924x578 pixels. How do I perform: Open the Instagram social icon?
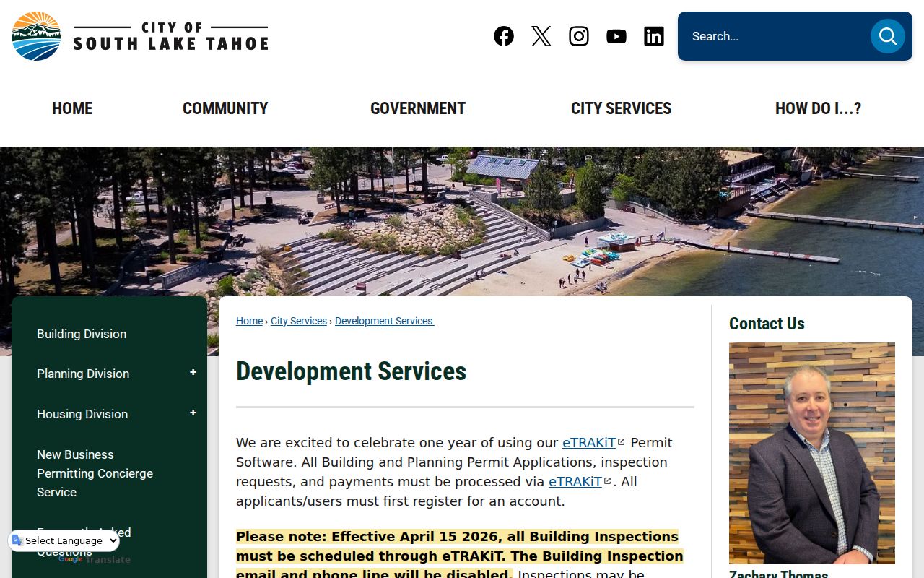pyautogui.click(x=579, y=36)
